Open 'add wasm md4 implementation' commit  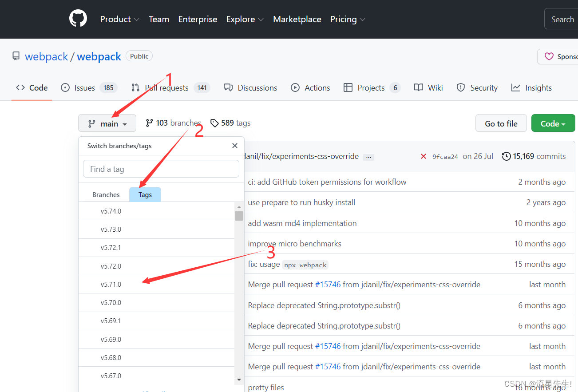[x=302, y=223]
